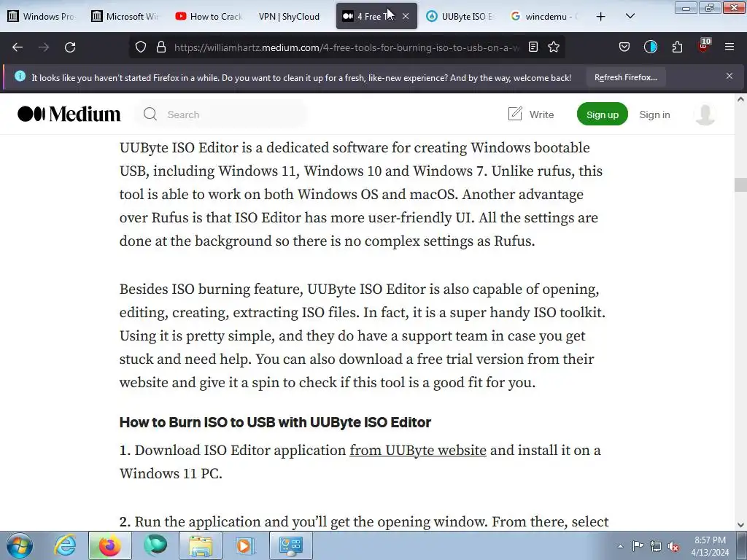This screenshot has height=560, width=747.
Task: Switch to Microsoft Windows tab
Action: point(125,16)
